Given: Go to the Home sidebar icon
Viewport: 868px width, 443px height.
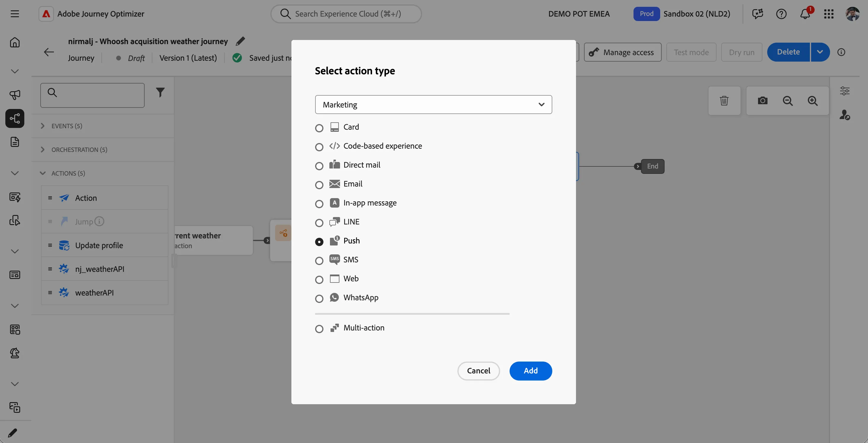Looking at the screenshot, I should tap(15, 42).
